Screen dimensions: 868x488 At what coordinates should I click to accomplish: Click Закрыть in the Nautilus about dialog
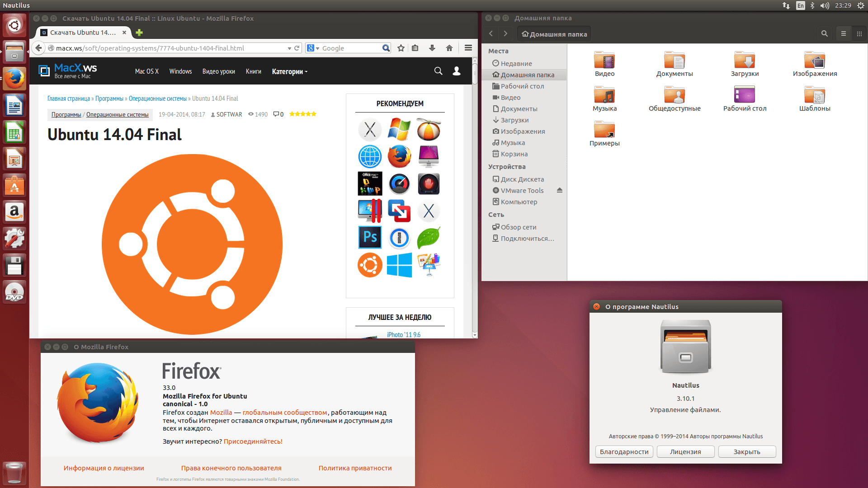[747, 452]
